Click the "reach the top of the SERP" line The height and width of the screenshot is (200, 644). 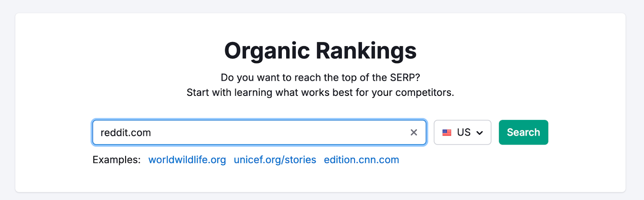click(x=320, y=77)
